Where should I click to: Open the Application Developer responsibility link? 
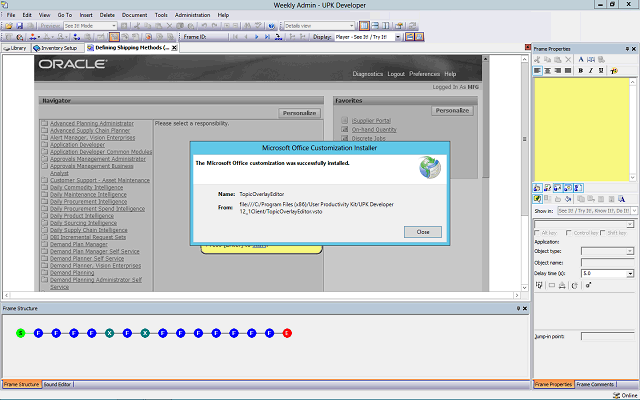click(77, 144)
